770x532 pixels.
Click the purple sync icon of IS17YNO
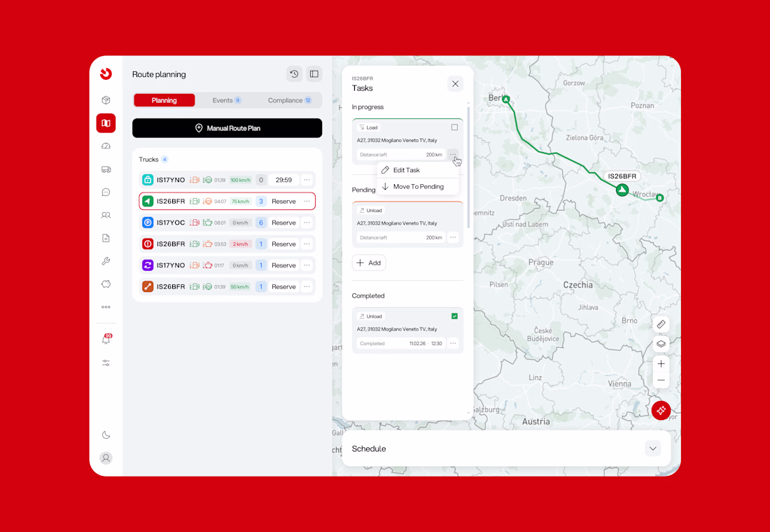click(147, 265)
